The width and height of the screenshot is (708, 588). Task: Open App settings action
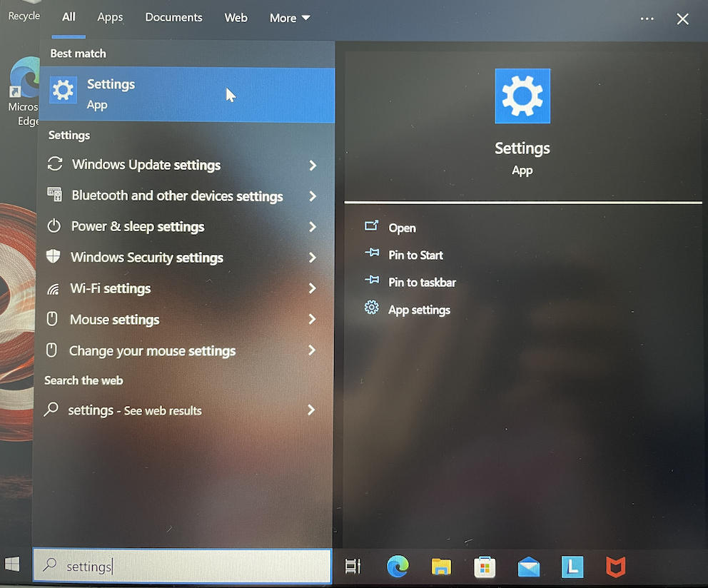tap(419, 310)
